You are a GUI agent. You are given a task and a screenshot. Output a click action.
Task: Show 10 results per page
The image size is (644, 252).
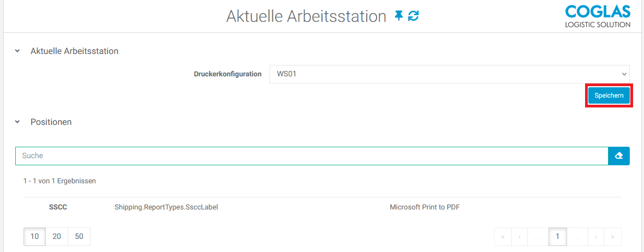tap(34, 237)
